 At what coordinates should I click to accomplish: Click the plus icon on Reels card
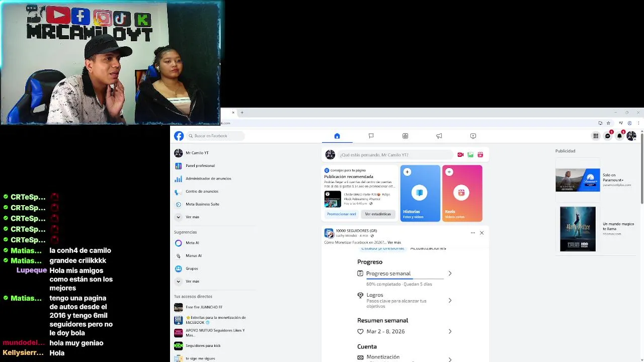pos(449,172)
